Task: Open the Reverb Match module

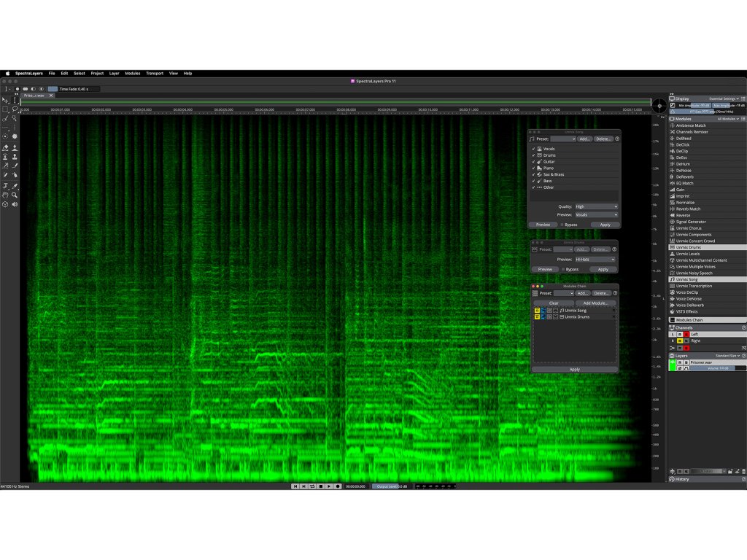Action: pyautogui.click(x=688, y=209)
